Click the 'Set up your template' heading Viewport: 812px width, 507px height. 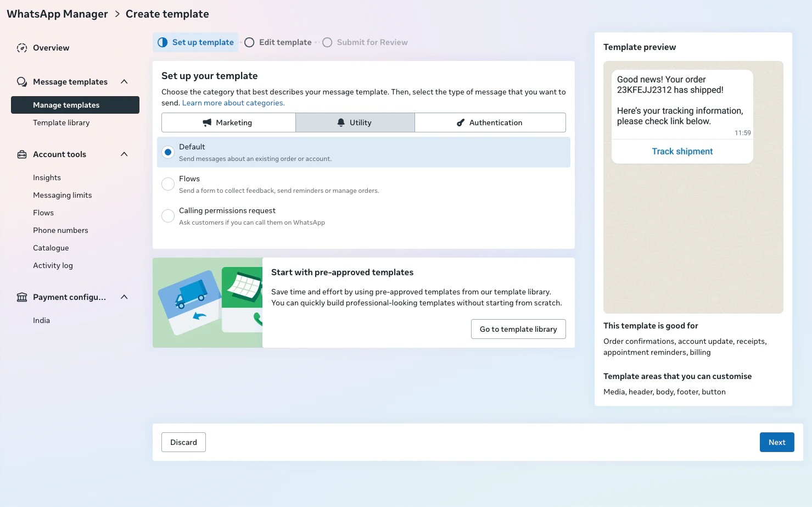(210, 76)
